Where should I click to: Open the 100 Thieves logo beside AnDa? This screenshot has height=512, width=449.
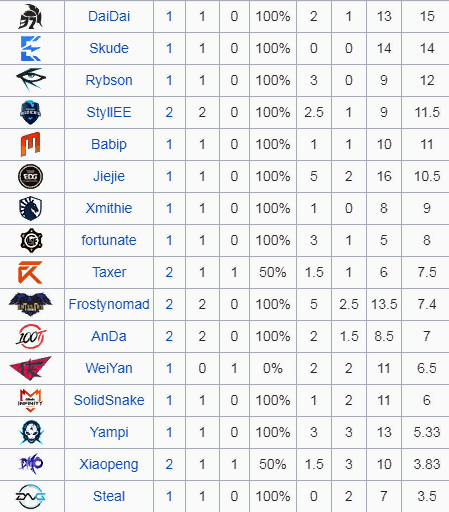(x=31, y=336)
